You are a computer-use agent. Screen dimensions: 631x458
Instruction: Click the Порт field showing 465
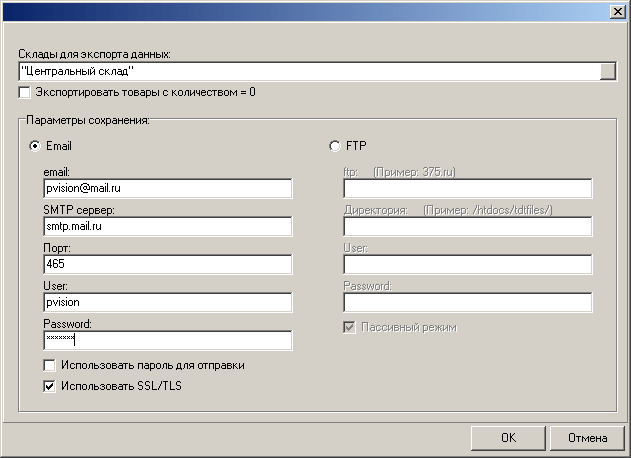[x=167, y=264]
